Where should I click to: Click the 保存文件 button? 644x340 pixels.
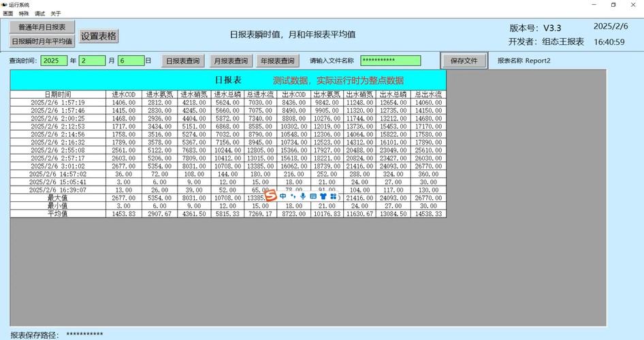(464, 61)
